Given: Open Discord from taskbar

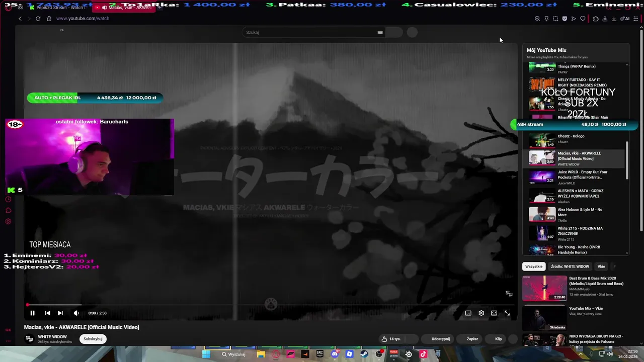Looking at the screenshot, I should tap(335, 354).
